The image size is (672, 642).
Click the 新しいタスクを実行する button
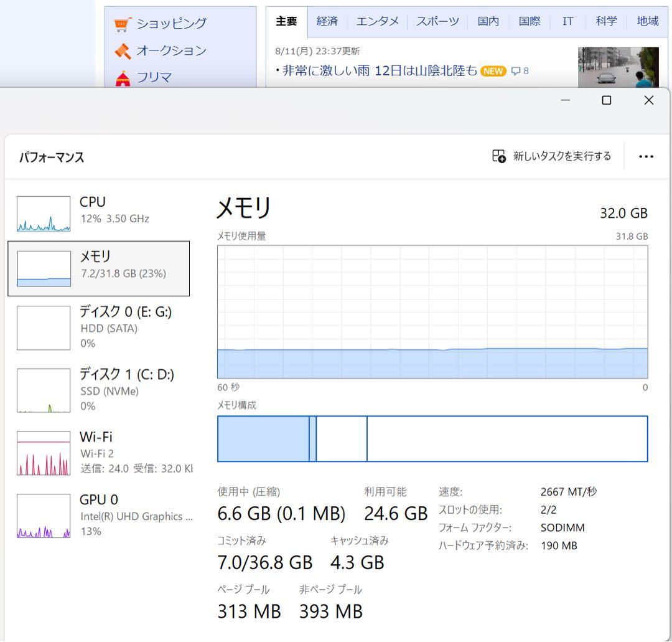[551, 156]
